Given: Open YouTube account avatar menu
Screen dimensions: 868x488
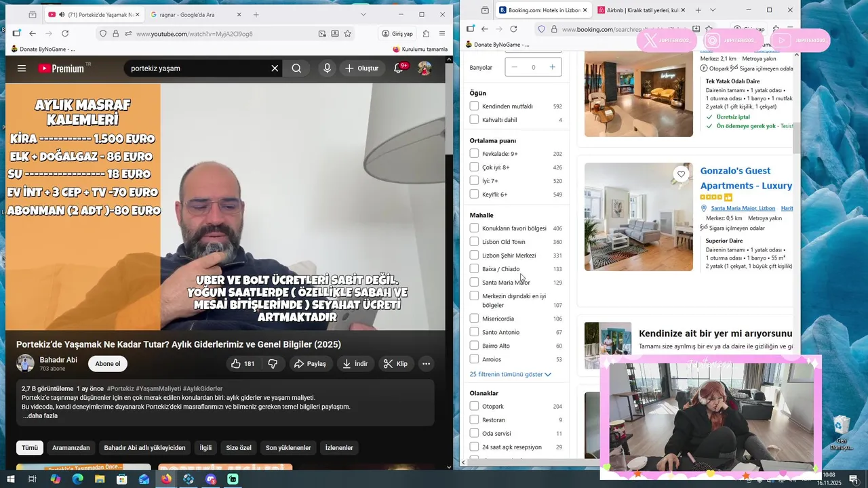Looking at the screenshot, I should coord(425,68).
